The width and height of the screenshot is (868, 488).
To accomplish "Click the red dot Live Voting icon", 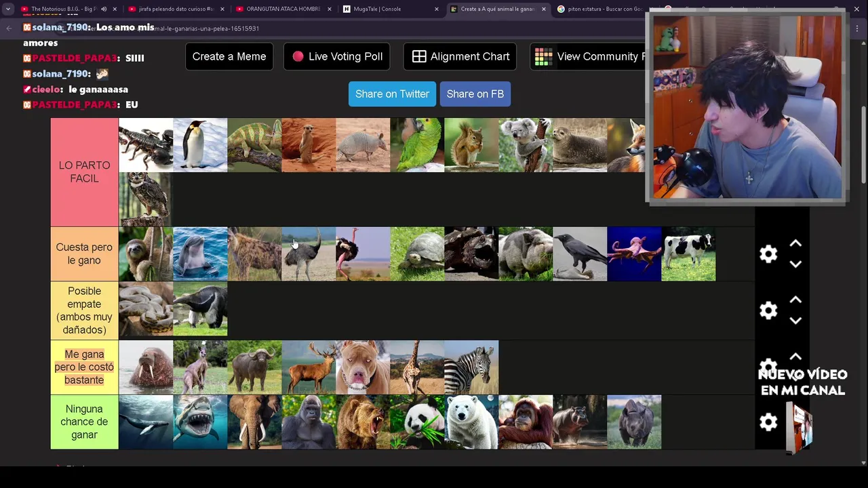I will (x=298, y=56).
